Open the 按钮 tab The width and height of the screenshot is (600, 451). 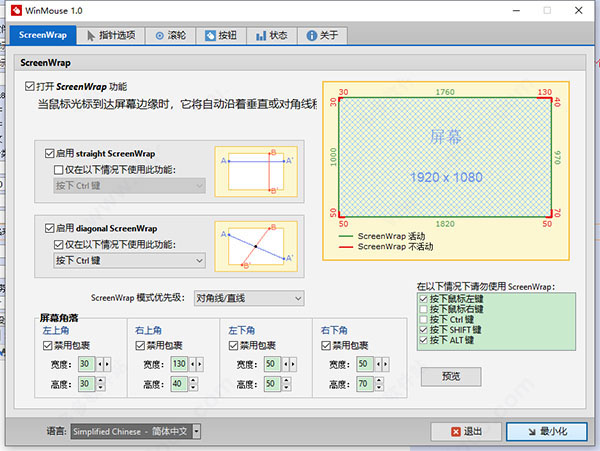pyautogui.click(x=221, y=36)
